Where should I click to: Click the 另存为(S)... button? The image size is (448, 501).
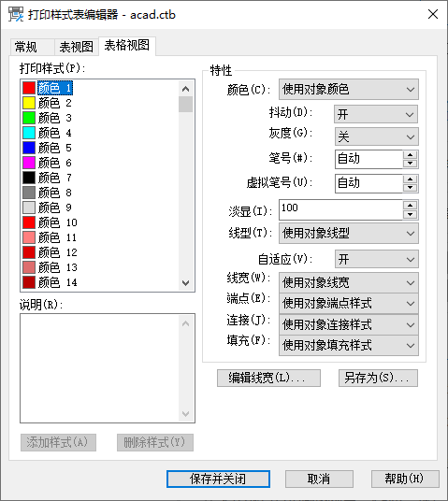[378, 378]
